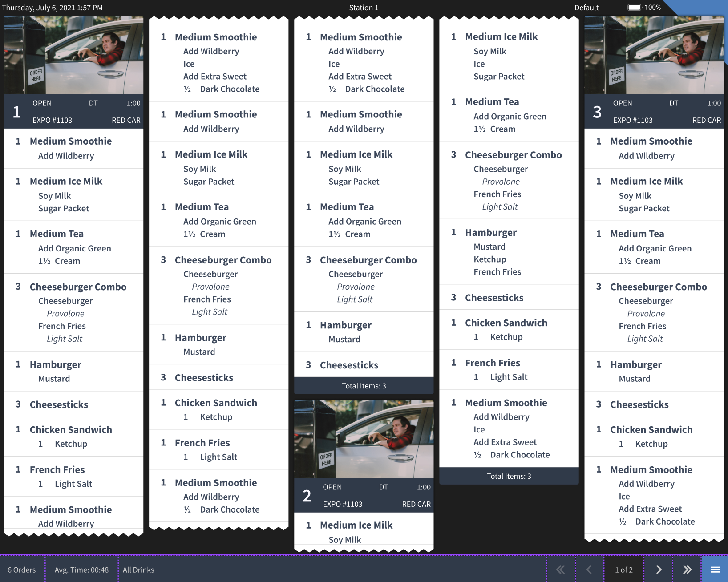The height and width of the screenshot is (582, 728).
Task: Go to the previous page of orders
Action: 589,570
